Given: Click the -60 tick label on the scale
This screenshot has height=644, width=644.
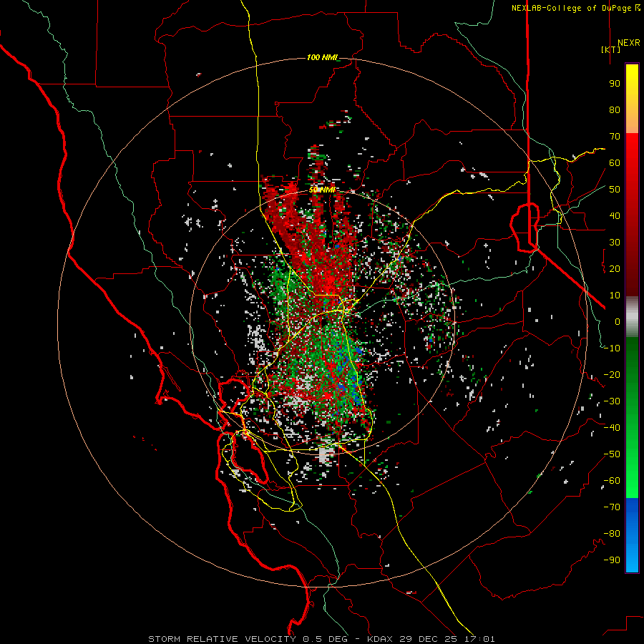Looking at the screenshot, I should click(x=612, y=481).
